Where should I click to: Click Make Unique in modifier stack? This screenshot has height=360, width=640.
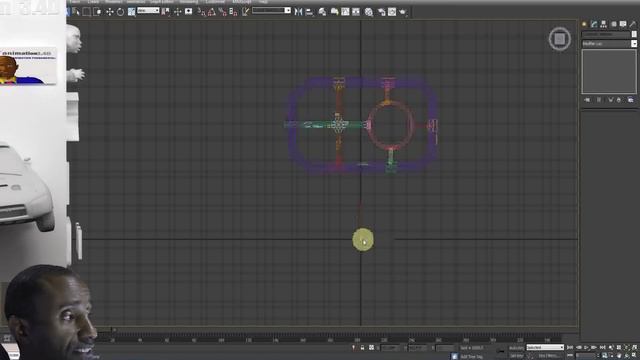pyautogui.click(x=611, y=100)
